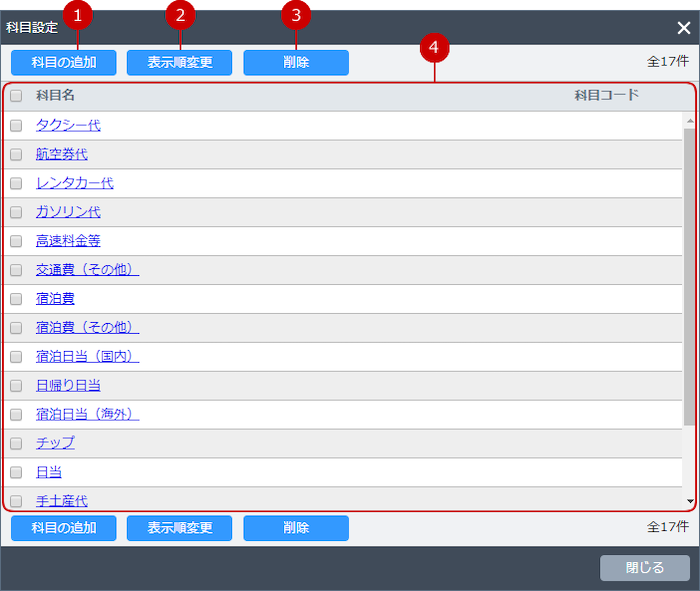
Task: Toggle the select-all checkbox in header
Action: tap(16, 97)
